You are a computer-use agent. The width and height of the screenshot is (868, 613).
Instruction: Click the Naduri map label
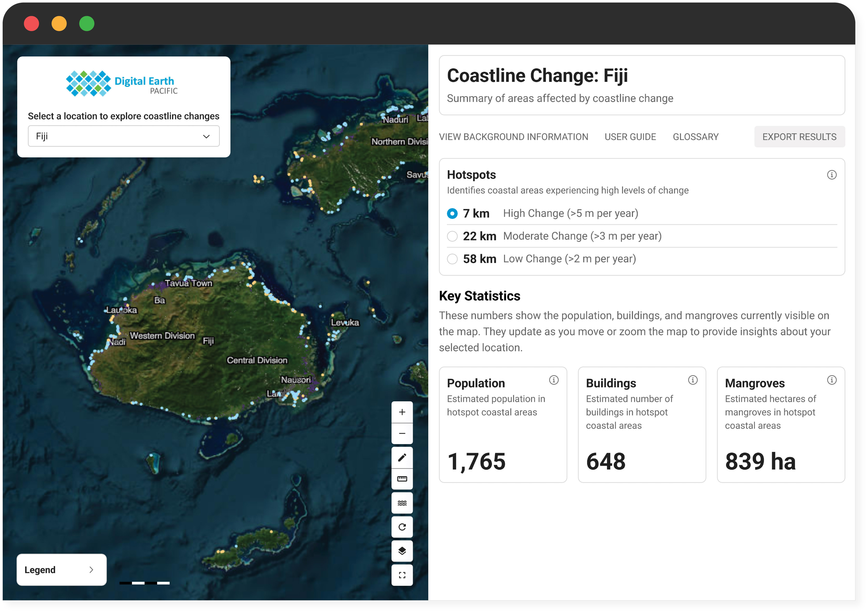click(395, 120)
